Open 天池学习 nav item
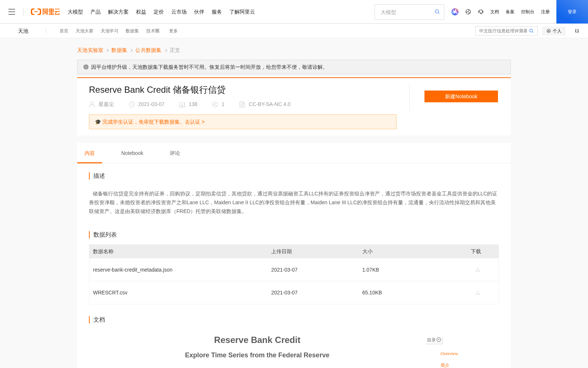This screenshot has height=368, width=588. click(110, 31)
